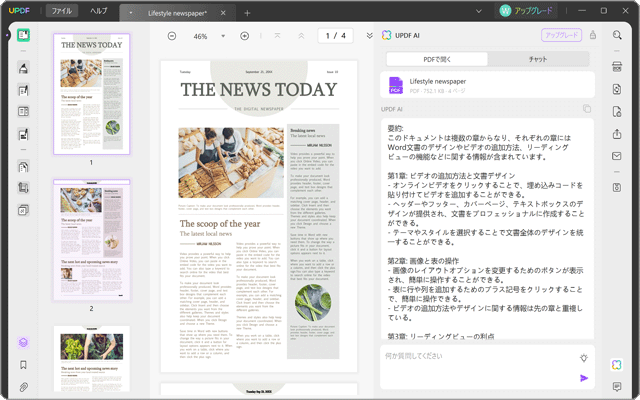Click the zoom in plus button

245,36
